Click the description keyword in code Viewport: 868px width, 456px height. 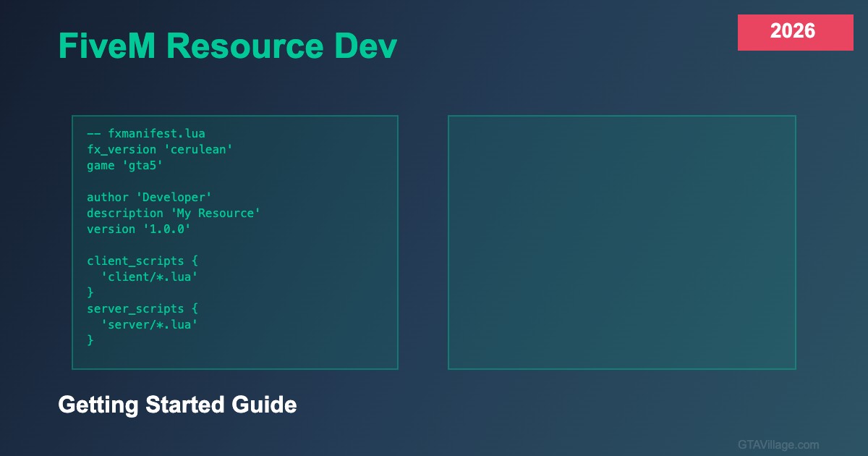coord(125,213)
